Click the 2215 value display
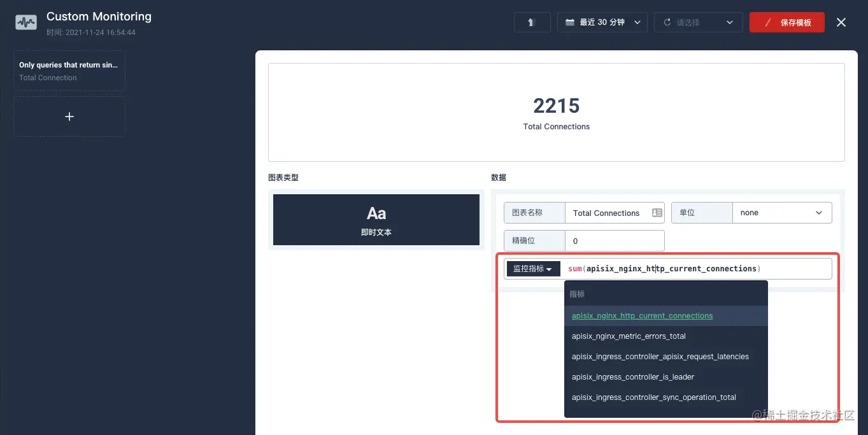This screenshot has height=435, width=868. click(x=557, y=106)
